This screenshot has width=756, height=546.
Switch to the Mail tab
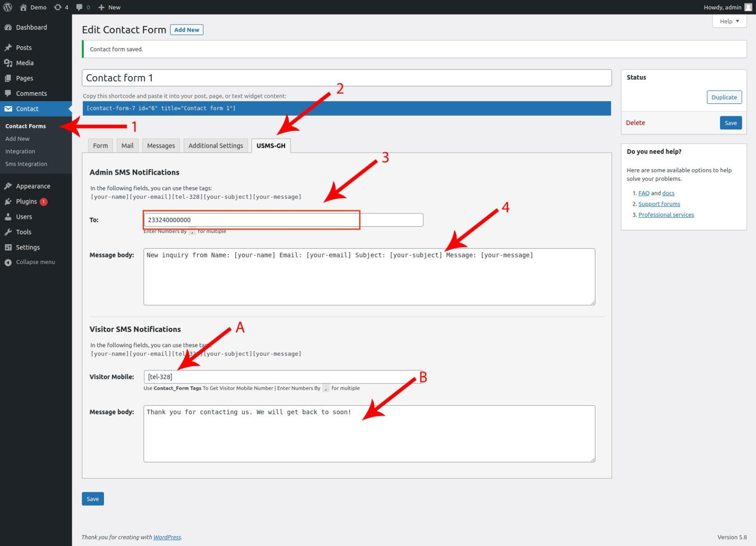click(x=127, y=146)
